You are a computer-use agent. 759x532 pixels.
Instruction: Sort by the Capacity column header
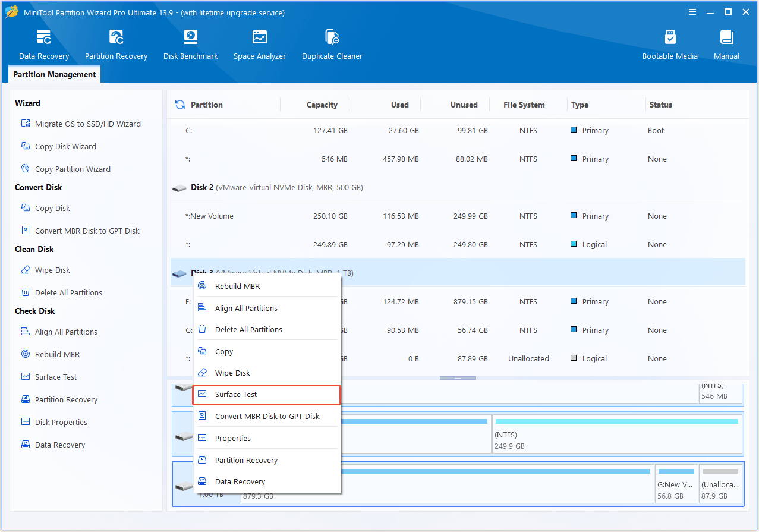322,105
